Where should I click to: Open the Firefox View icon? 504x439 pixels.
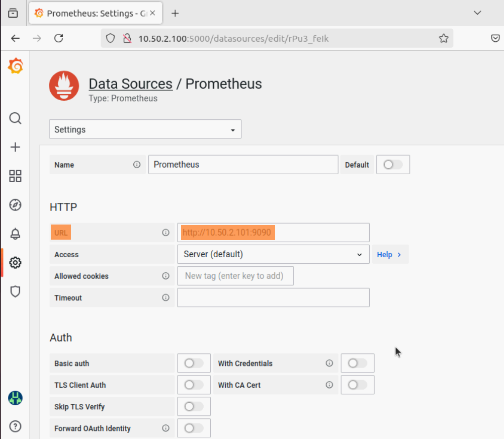tap(13, 13)
